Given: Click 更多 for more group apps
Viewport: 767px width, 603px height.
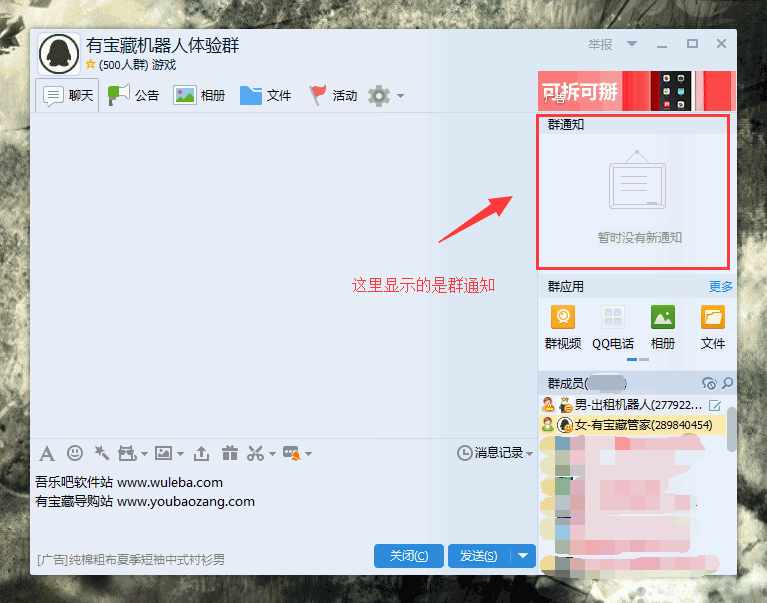Looking at the screenshot, I should tap(721, 287).
